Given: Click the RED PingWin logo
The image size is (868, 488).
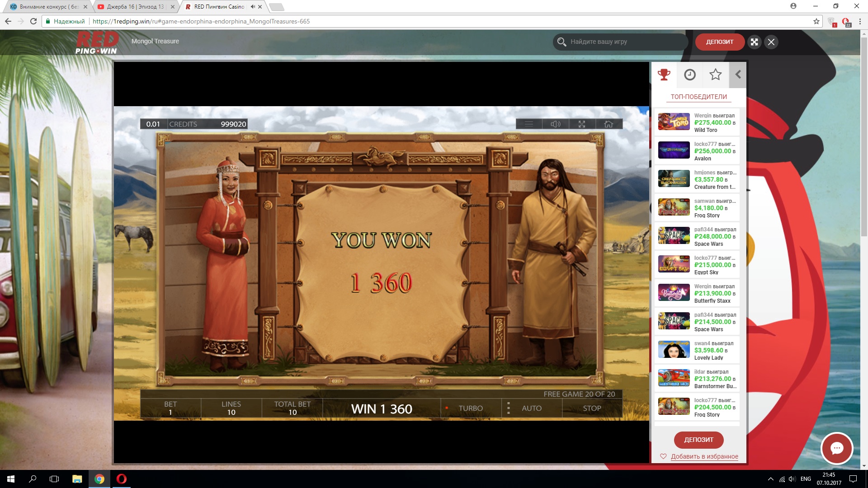Looking at the screenshot, I should pyautogui.click(x=96, y=43).
